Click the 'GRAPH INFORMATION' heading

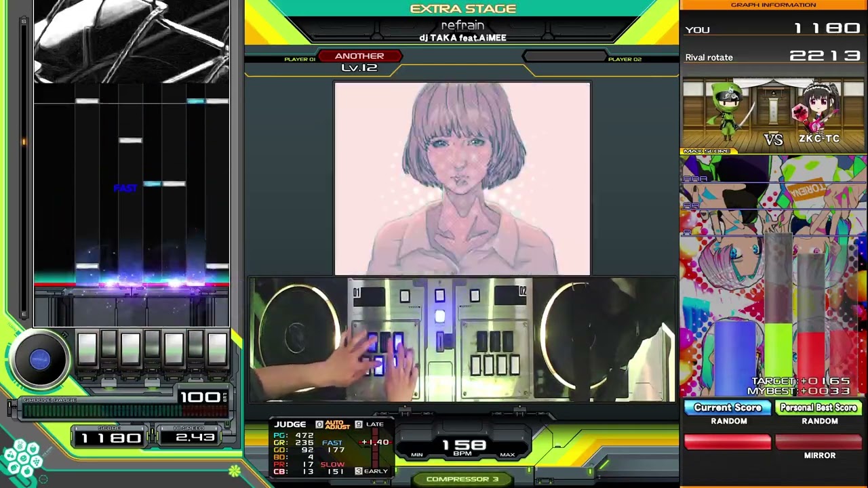click(x=773, y=5)
